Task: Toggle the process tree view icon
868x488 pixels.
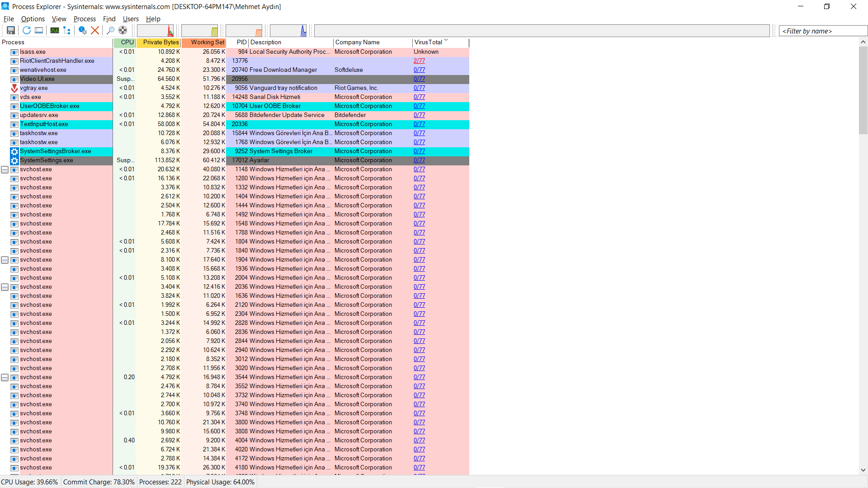Action: point(67,30)
